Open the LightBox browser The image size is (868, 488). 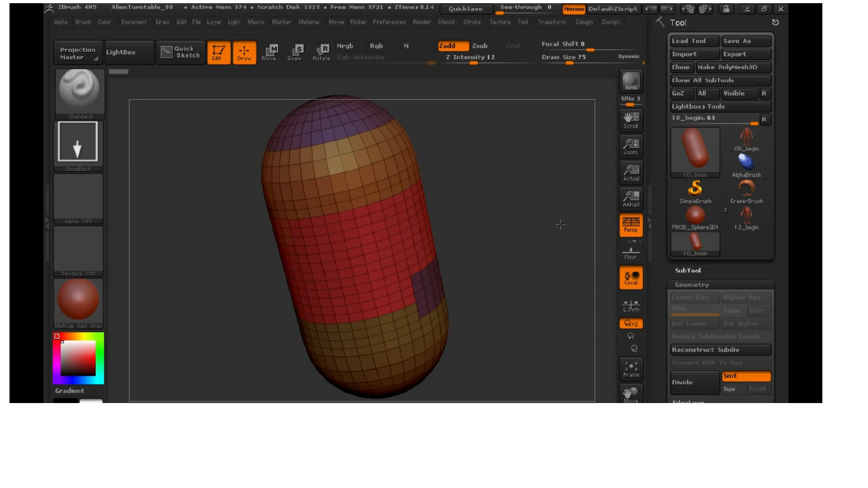point(129,52)
